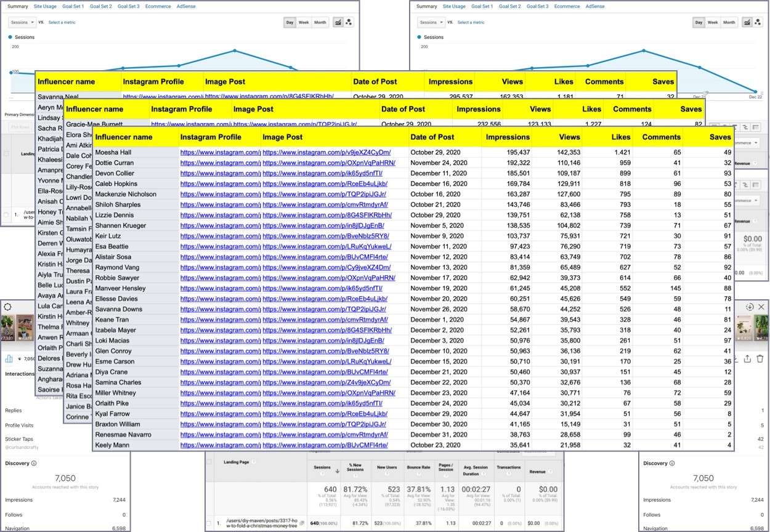
Task: Open Goal Set 2 tab in left panel
Action: [x=101, y=6]
